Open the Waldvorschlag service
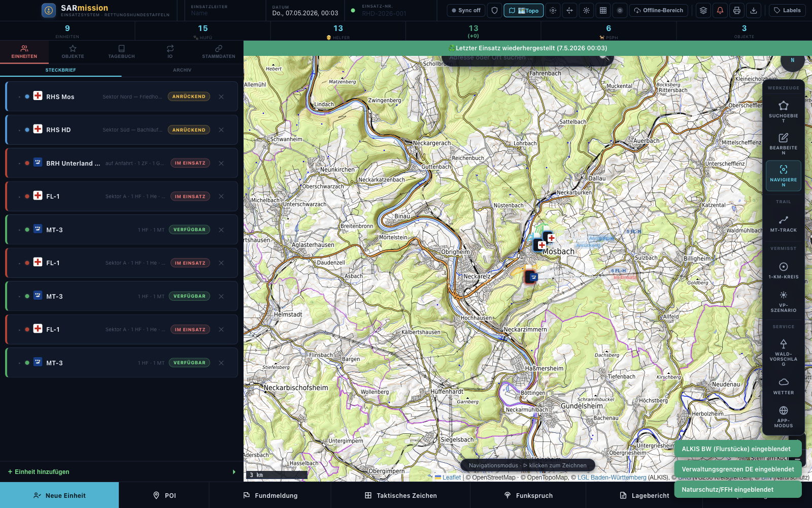Image resolution: width=812 pixels, height=508 pixels. tap(784, 352)
